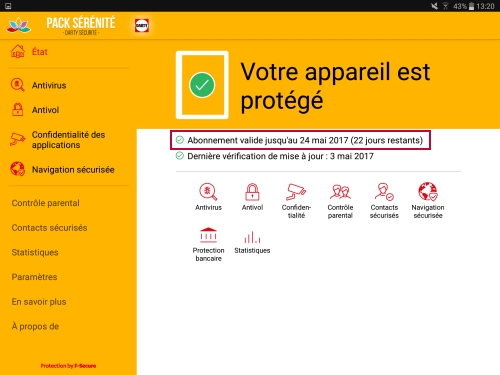Image resolution: width=500 pixels, height=375 pixels.
Task: Open À propos de in sidebar
Action: [35, 326]
